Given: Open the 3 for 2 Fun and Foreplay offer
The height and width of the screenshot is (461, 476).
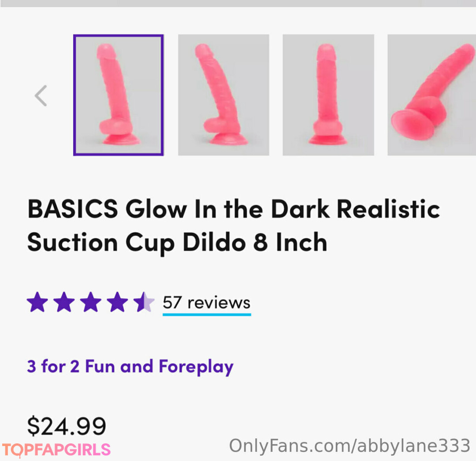Looking at the screenshot, I should (130, 367).
